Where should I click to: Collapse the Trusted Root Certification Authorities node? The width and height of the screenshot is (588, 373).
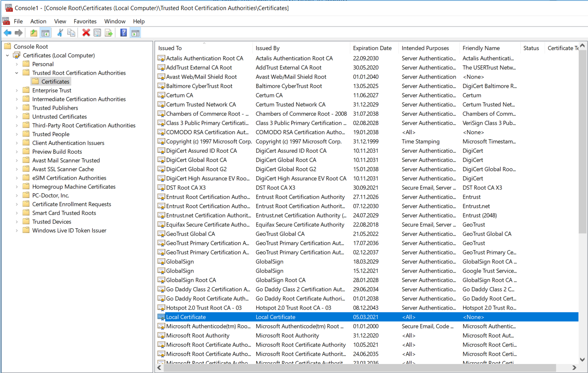coord(17,73)
